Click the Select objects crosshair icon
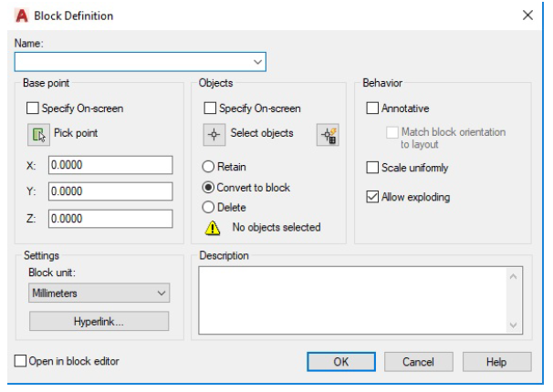The width and height of the screenshot is (553, 392). (214, 134)
